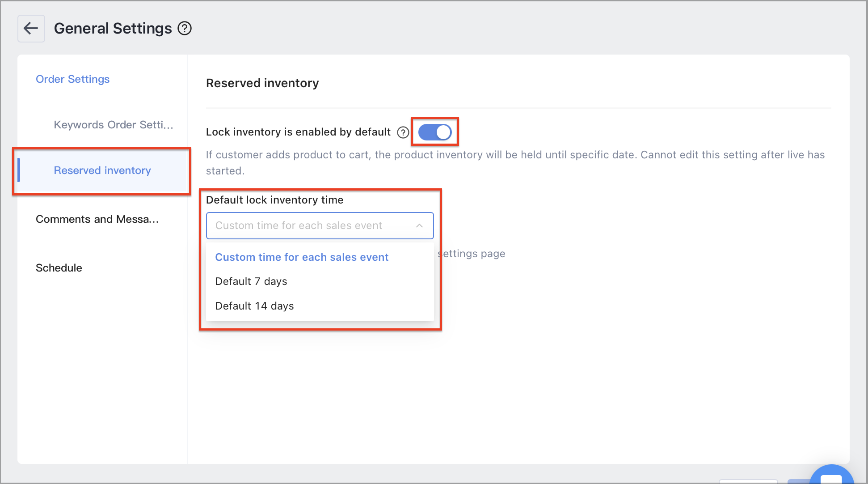The image size is (868, 484).
Task: Open the chat bubble widget
Action: pos(831,476)
